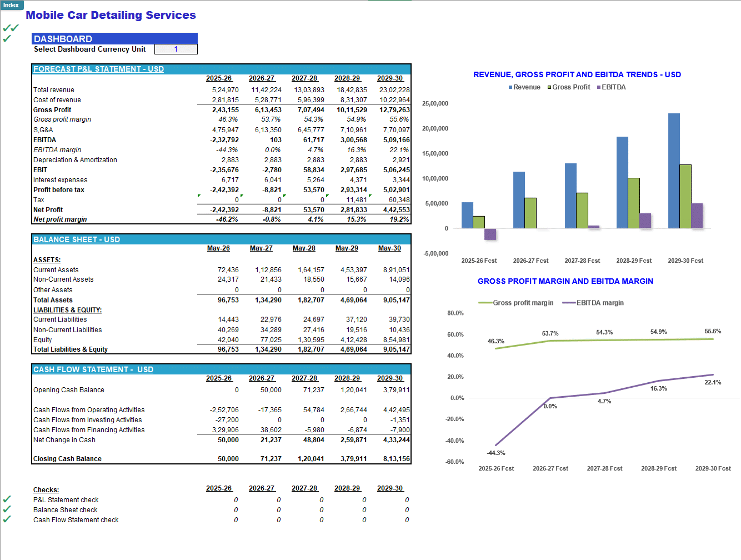The width and height of the screenshot is (741, 560).
Task: Select the ASSETS: section label
Action: pyautogui.click(x=47, y=259)
